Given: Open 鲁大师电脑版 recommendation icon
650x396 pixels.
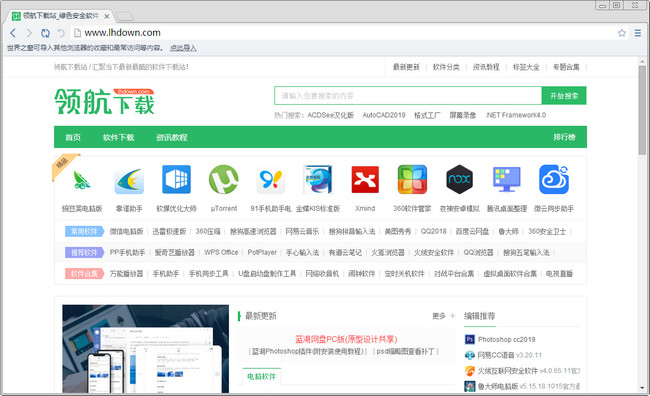Looking at the screenshot, I should [x=469, y=386].
